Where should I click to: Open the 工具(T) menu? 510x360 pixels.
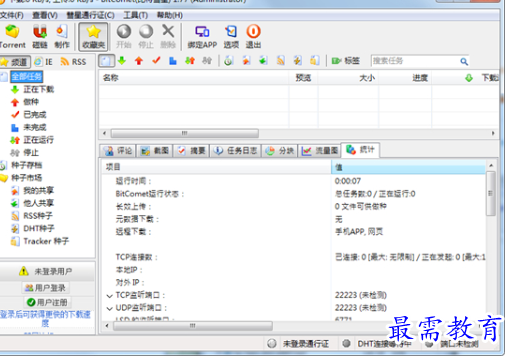136,15
